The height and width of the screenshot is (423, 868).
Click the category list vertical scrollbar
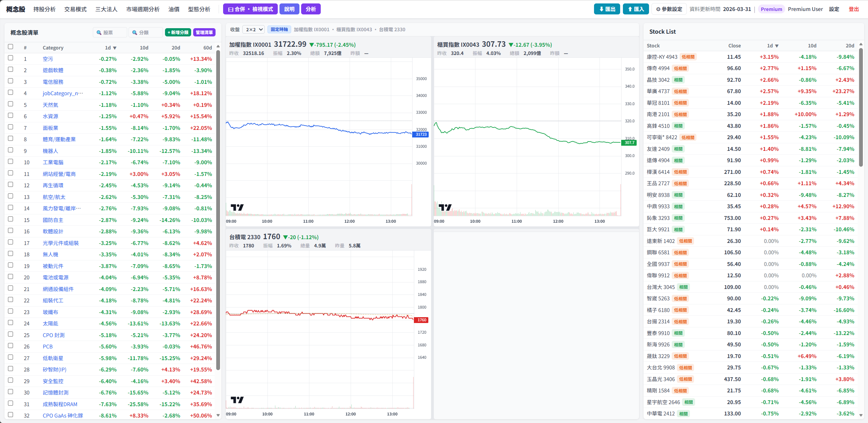(218, 210)
